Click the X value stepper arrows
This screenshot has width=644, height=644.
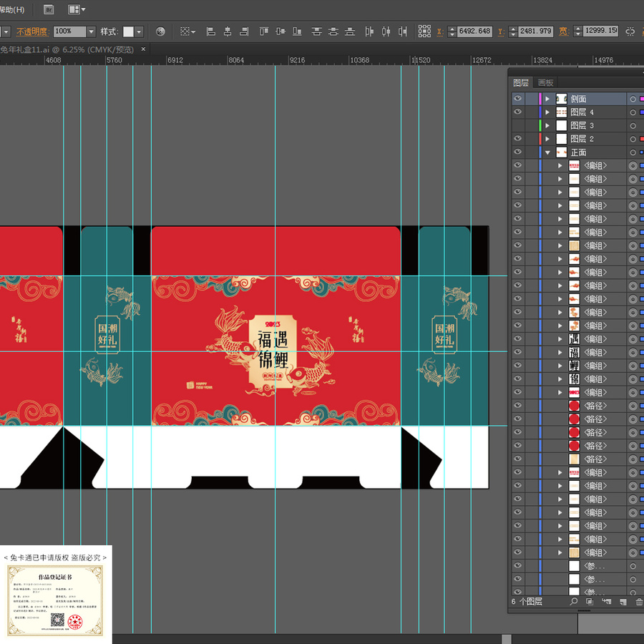pyautogui.click(x=452, y=31)
